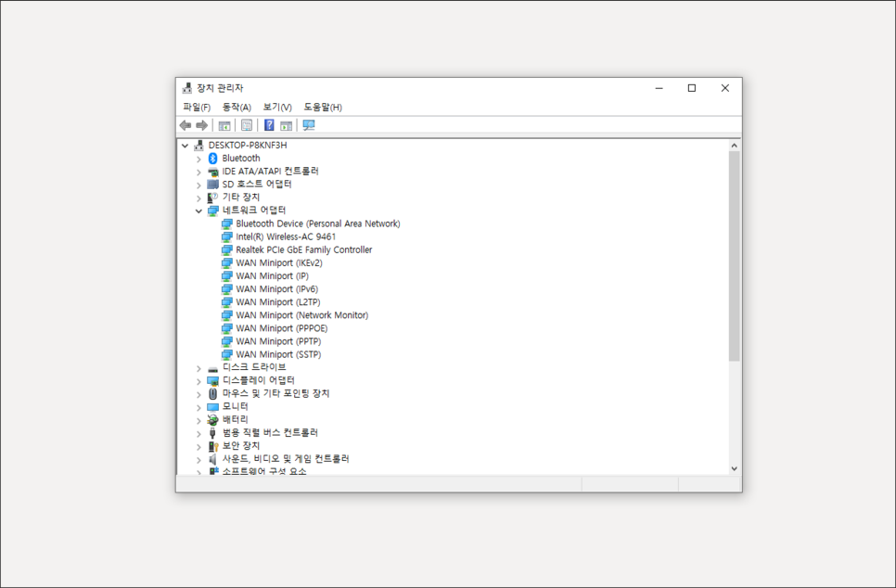This screenshot has width=896, height=588.
Task: Click the icon beside WAN Miniport (IP)
Action: [x=227, y=276]
